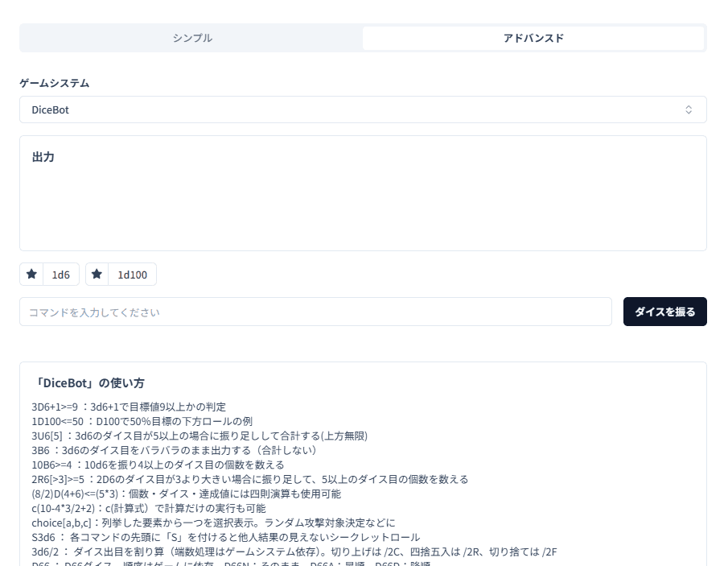Click the star icon beside 1d100
Image resolution: width=728 pixels, height=566 pixels.
[x=97, y=275]
